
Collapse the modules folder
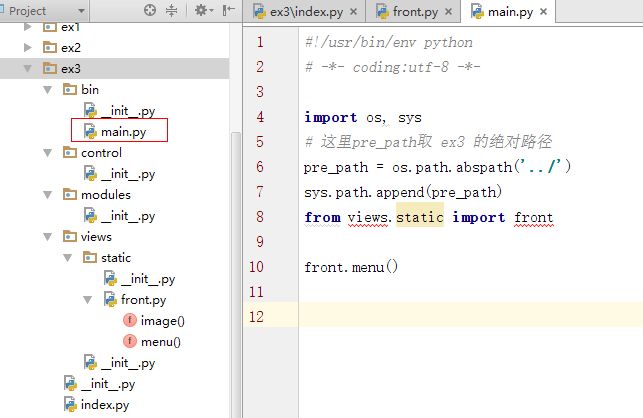pyautogui.click(x=48, y=194)
